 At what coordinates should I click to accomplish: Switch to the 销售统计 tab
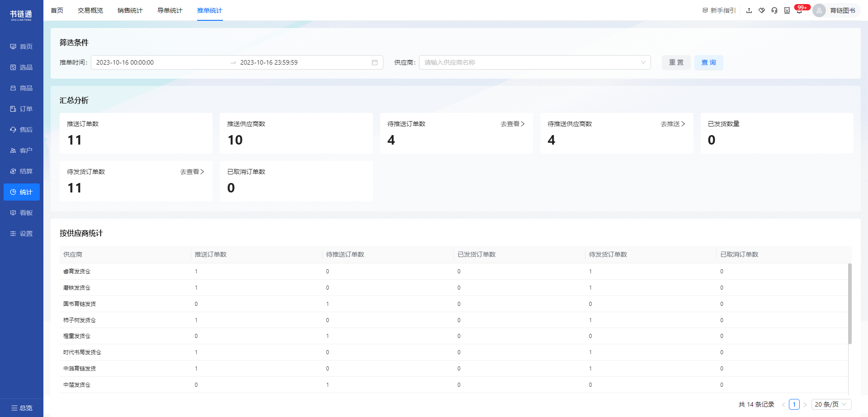(x=130, y=10)
